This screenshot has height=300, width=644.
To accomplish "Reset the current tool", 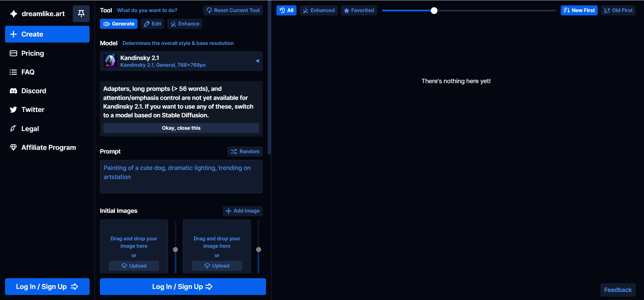I will click(233, 10).
